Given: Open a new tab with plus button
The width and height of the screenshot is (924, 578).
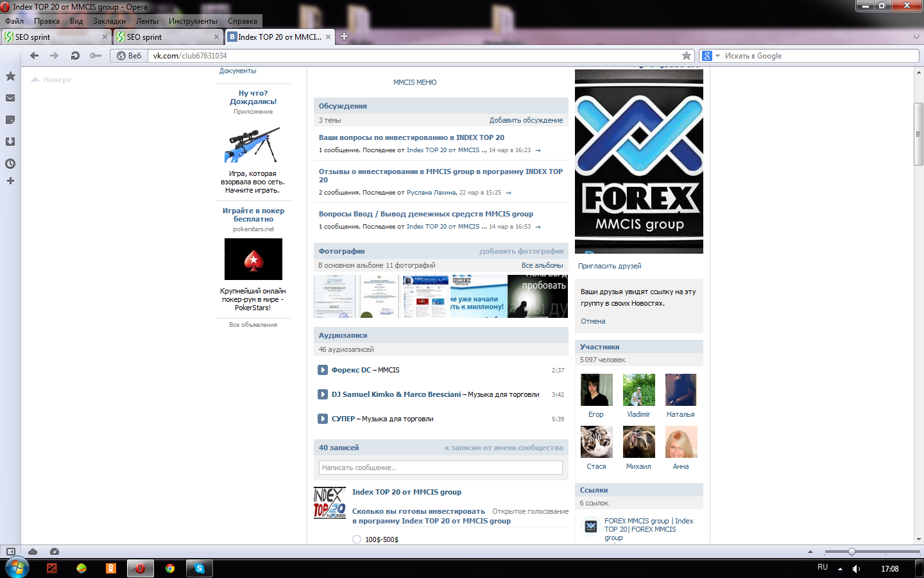Looking at the screenshot, I should (x=344, y=37).
